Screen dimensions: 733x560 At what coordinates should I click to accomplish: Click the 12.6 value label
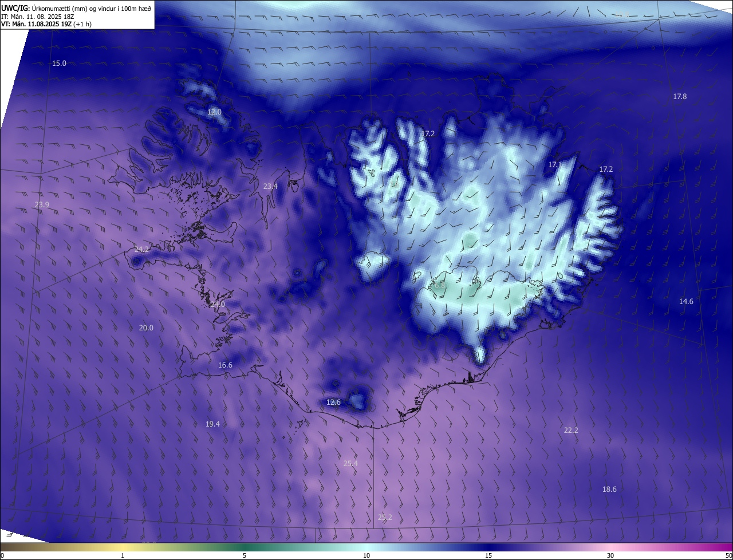(333, 402)
